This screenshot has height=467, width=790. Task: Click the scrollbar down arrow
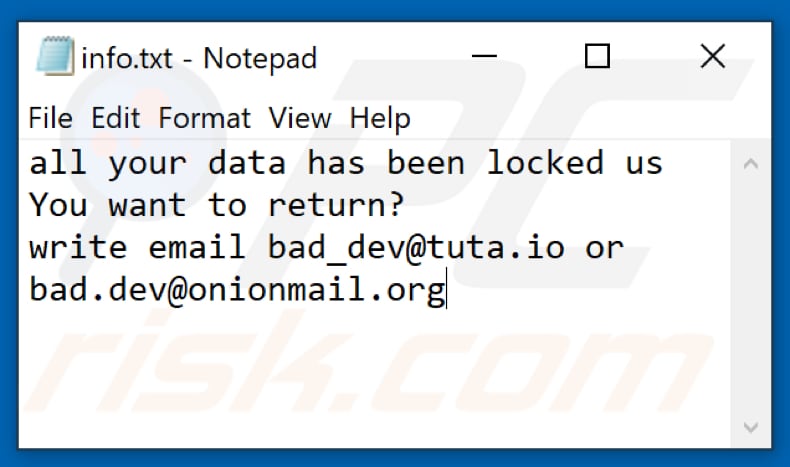(749, 429)
